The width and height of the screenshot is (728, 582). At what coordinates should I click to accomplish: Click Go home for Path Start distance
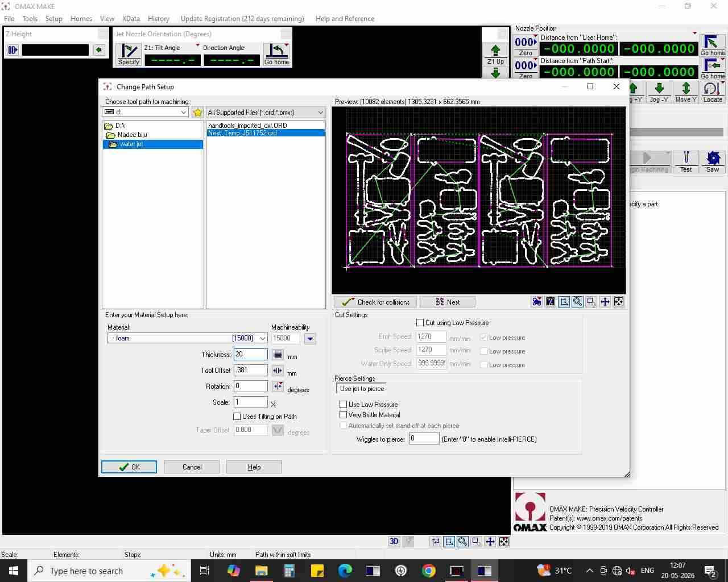pyautogui.click(x=713, y=69)
